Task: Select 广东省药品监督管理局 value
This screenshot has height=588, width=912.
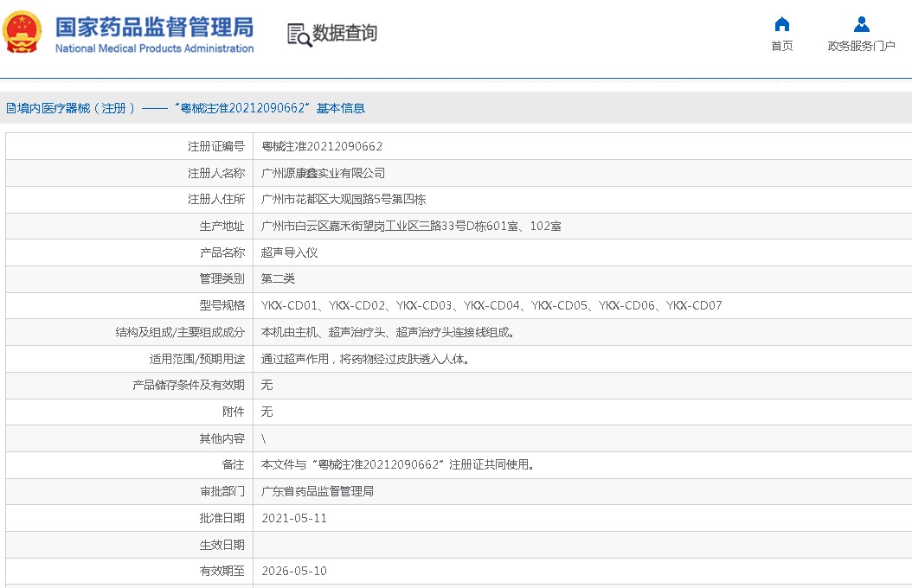Action: click(317, 491)
